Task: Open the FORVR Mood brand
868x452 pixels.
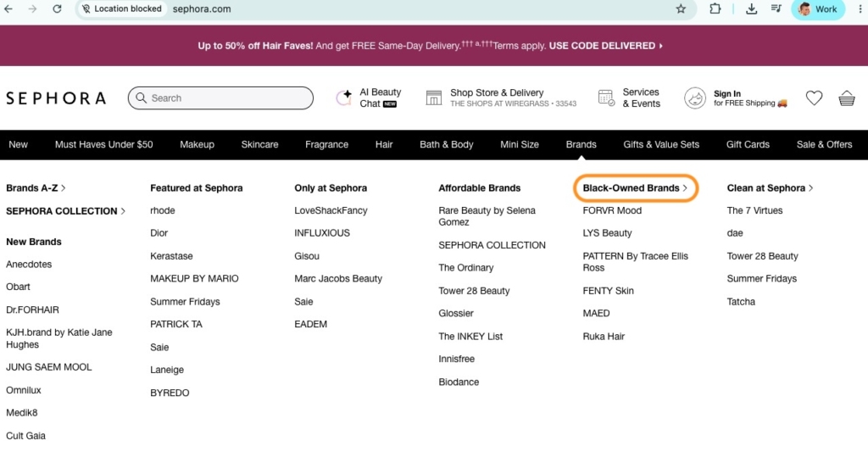Action: [612, 211]
